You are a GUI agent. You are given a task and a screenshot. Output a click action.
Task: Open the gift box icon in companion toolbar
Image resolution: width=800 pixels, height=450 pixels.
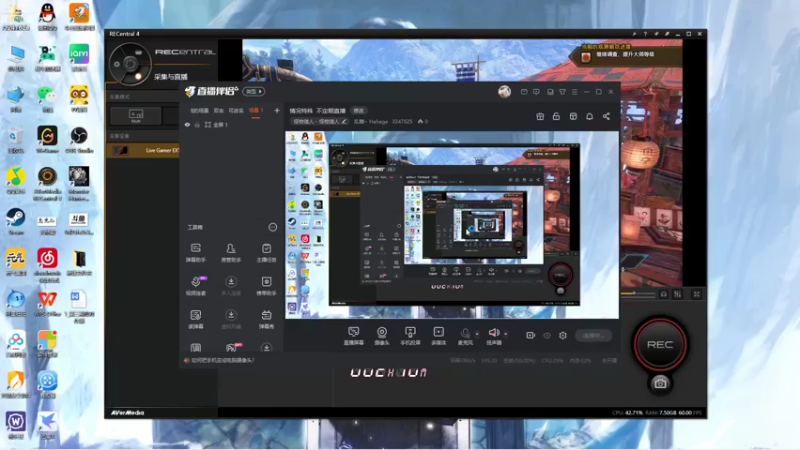pos(540,117)
